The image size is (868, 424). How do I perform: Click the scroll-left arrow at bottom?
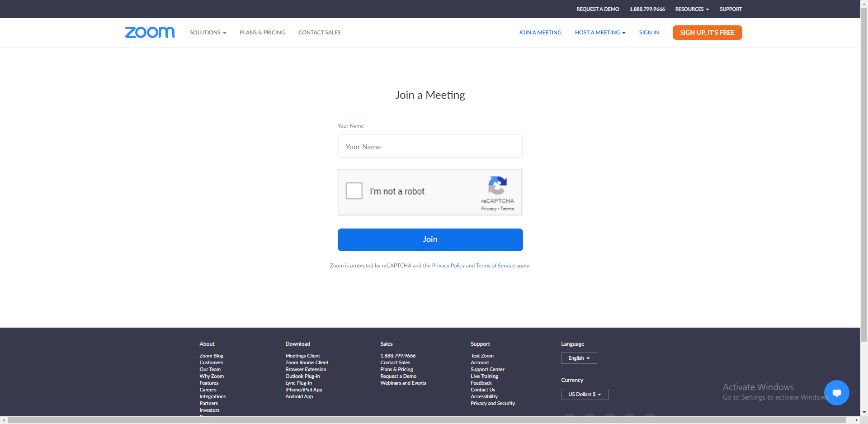point(4,420)
